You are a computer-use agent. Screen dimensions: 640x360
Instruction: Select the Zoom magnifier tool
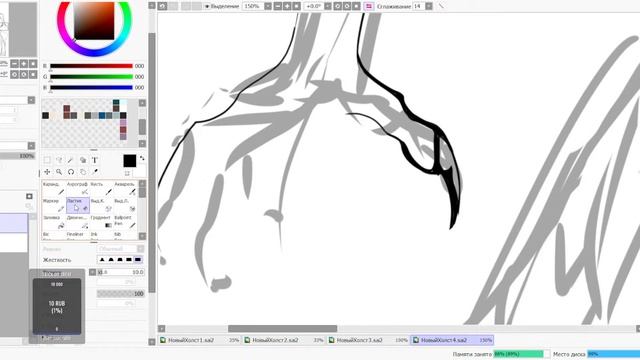59,172
